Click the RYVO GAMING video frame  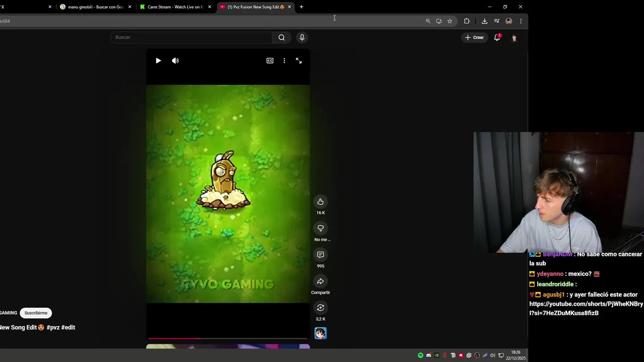228,194
